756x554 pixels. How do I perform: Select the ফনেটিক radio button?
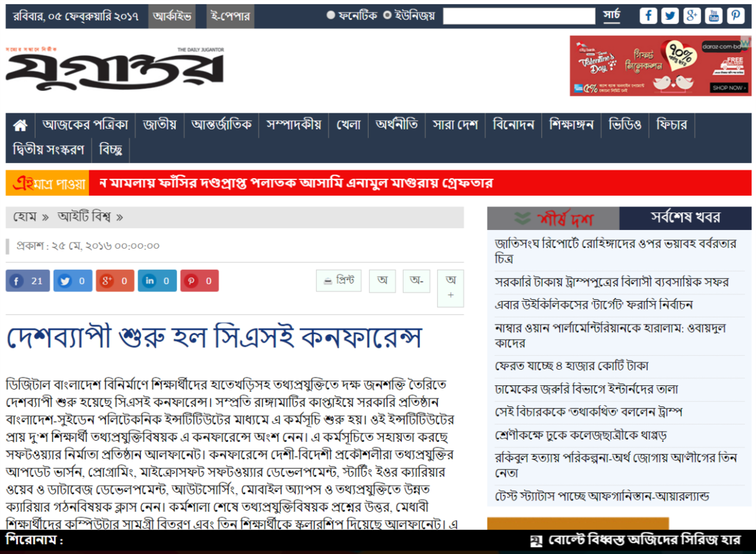331,15
